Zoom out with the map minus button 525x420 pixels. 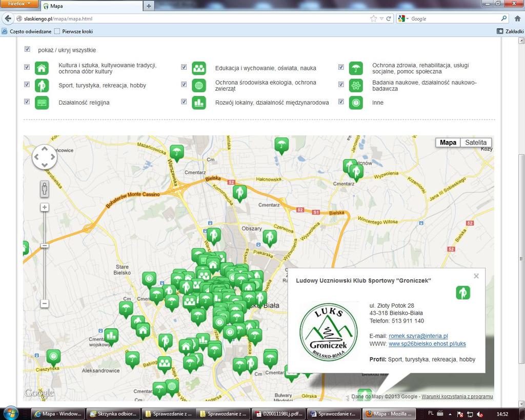pos(45,304)
